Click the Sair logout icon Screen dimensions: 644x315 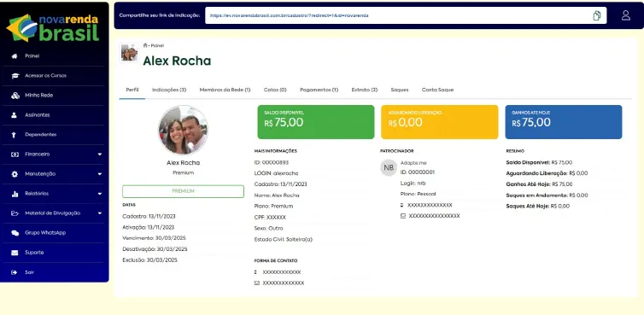(x=15, y=272)
